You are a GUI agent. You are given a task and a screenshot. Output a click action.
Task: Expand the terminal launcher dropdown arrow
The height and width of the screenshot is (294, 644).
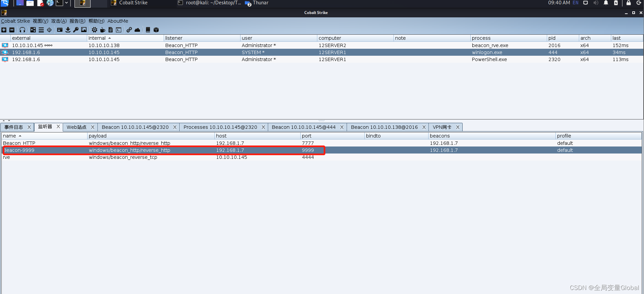[66, 3]
